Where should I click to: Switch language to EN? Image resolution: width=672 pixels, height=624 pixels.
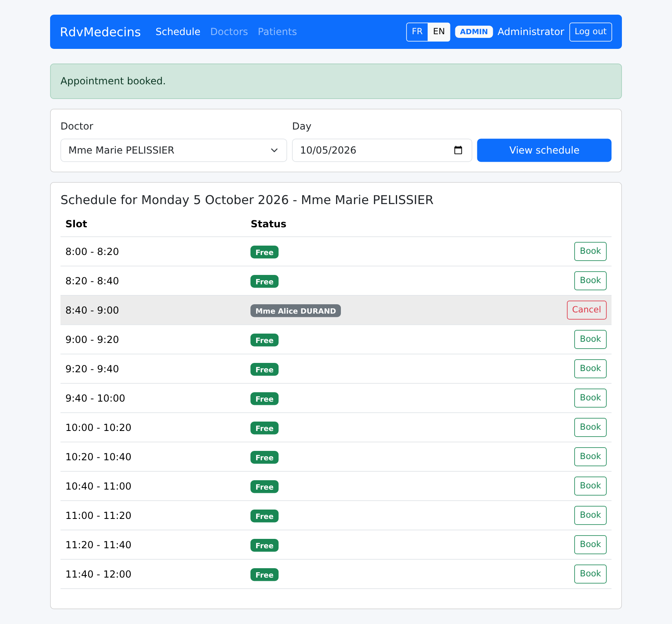coord(439,32)
